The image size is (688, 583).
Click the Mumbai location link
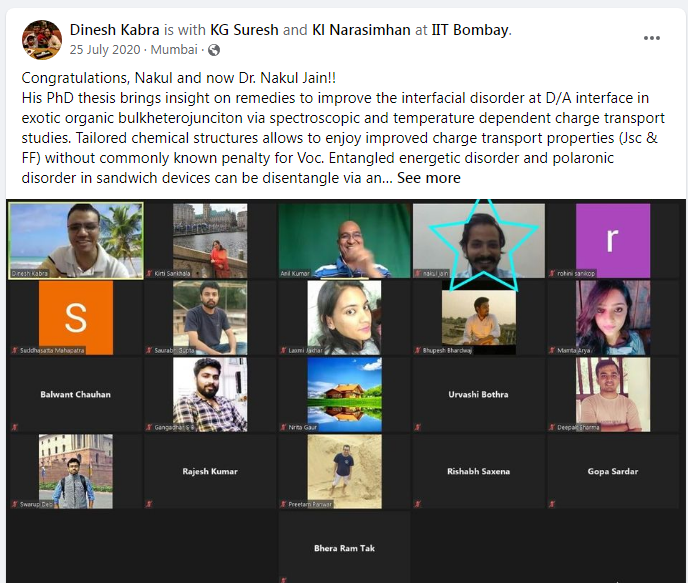(x=174, y=50)
